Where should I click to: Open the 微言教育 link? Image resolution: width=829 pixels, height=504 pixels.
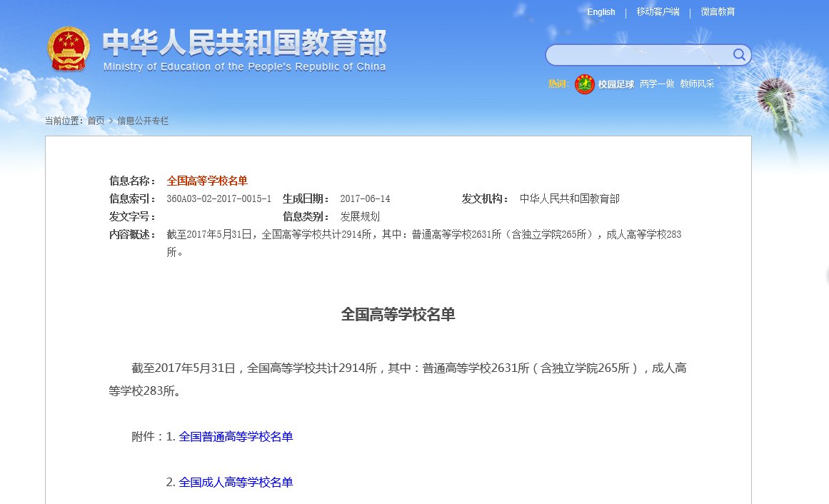717,11
